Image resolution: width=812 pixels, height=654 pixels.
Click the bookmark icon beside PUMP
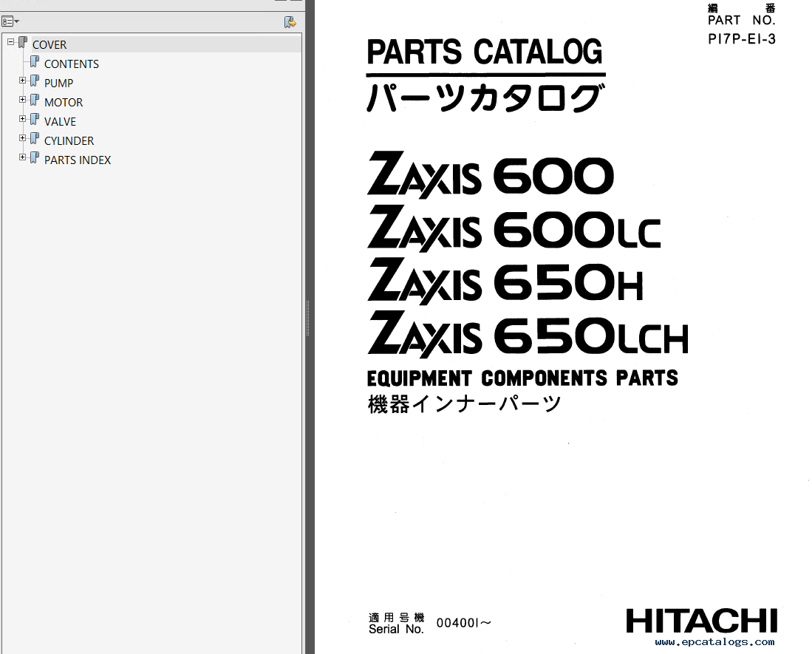coord(35,81)
